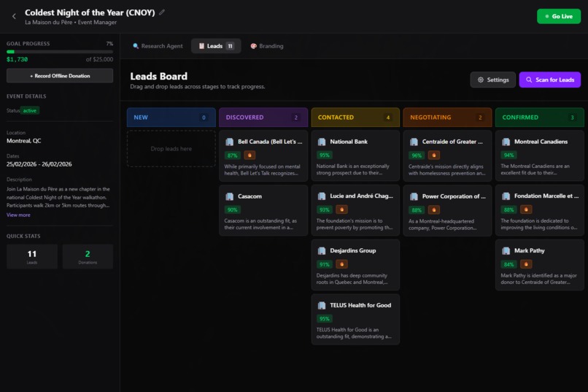Open the TELUS Health for Good title
This screenshot has height=392, width=588.
[x=360, y=305]
